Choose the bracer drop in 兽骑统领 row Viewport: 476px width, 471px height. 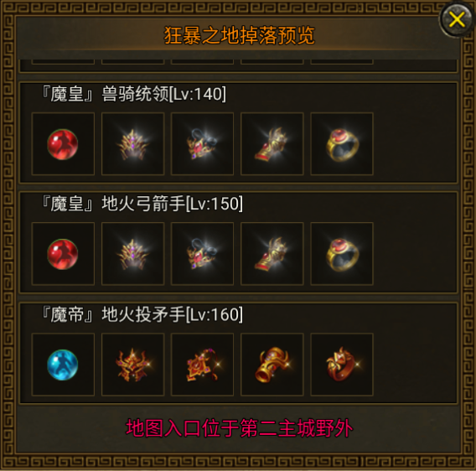pos(272,144)
